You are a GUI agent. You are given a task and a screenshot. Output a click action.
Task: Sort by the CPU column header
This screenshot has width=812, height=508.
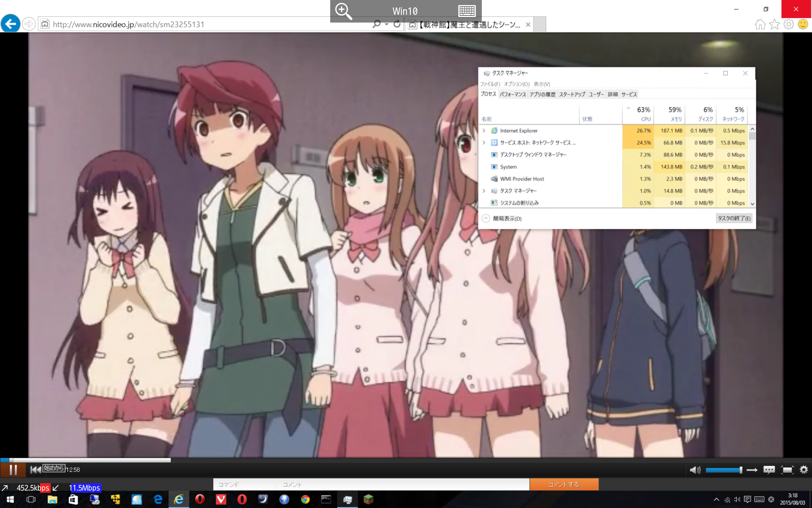coord(638,114)
